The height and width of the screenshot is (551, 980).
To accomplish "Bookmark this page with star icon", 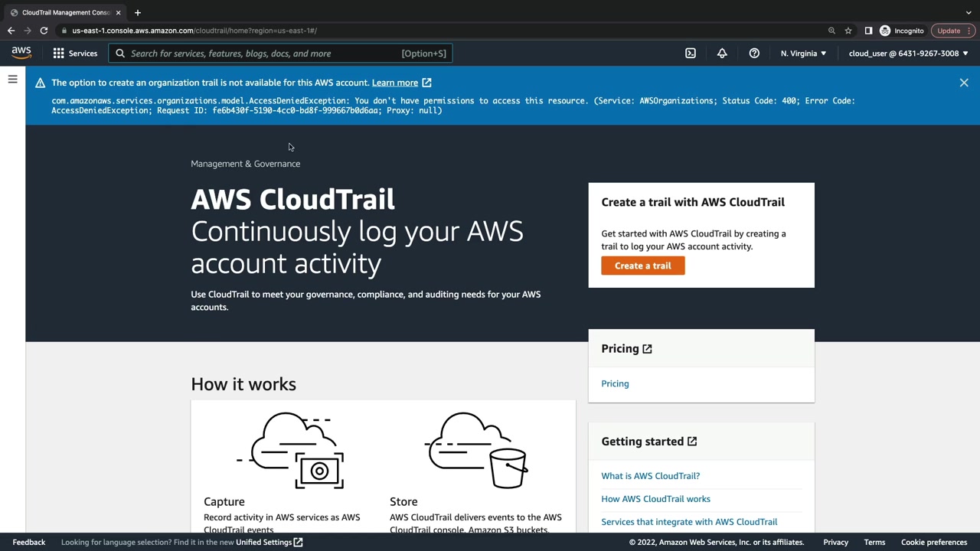I will pos(848,31).
